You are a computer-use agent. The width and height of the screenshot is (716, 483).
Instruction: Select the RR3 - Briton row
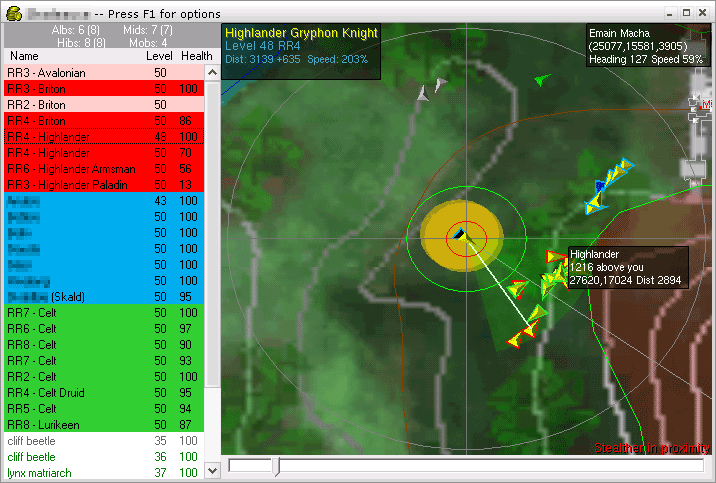point(104,89)
